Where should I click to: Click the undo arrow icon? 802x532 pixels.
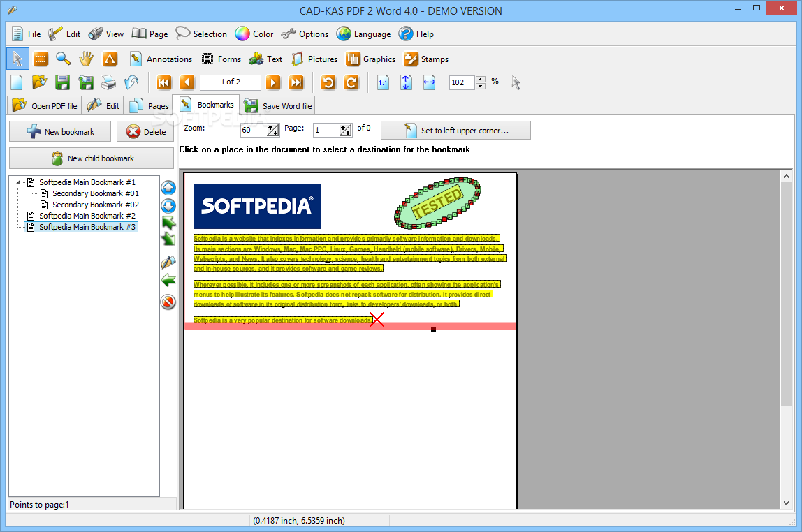pyautogui.click(x=131, y=82)
